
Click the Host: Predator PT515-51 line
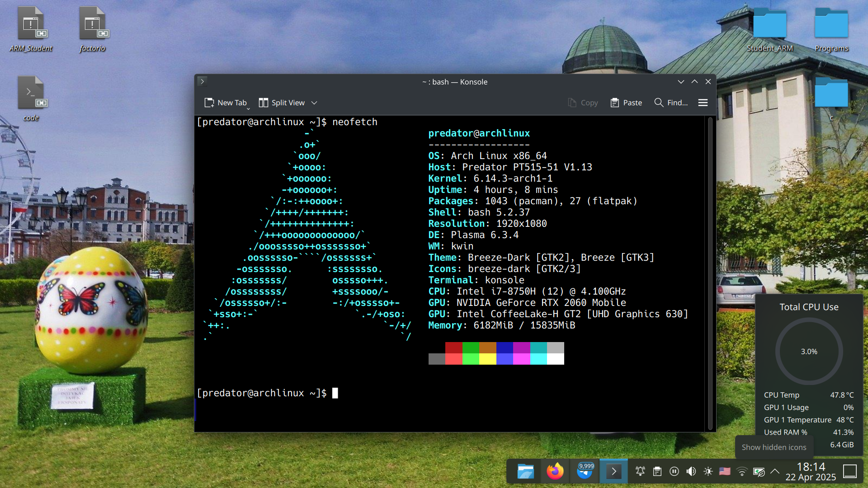[x=510, y=167]
